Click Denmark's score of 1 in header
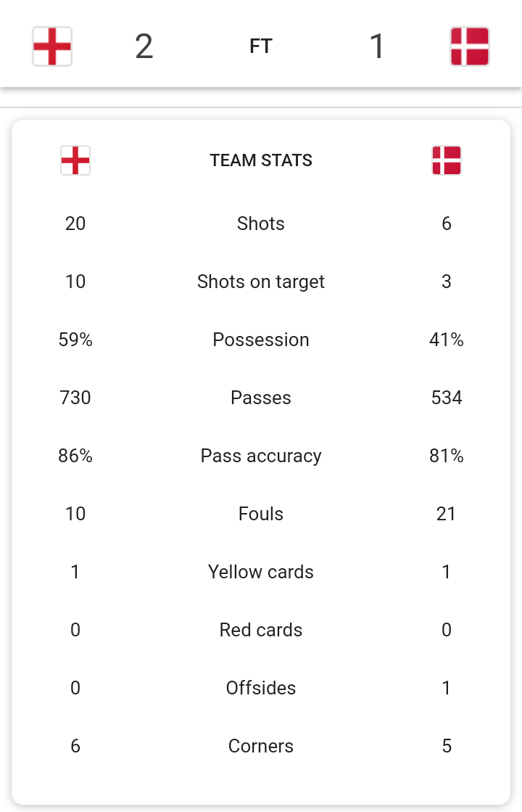 coord(377,46)
